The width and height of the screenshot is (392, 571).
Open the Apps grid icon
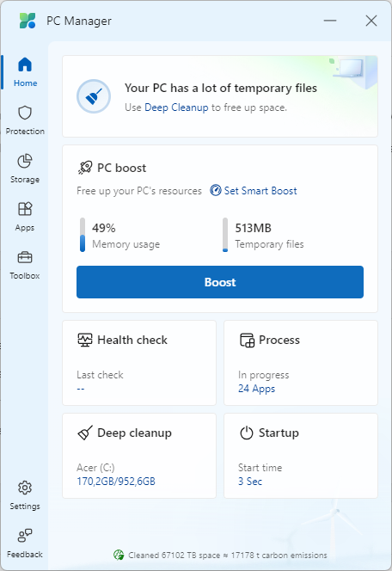(x=25, y=209)
